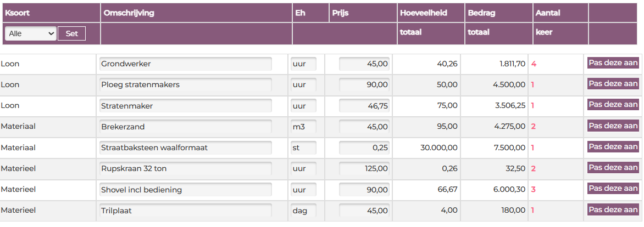Click 'Pas deze aan' for Straatbaksteen waalformaat
This screenshot has height=227, width=644.
click(613, 147)
